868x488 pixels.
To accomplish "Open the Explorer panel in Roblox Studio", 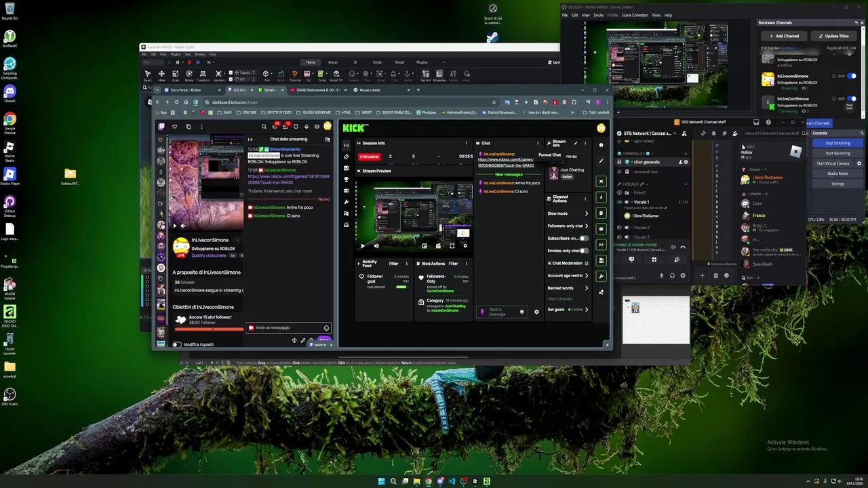I will point(425,75).
